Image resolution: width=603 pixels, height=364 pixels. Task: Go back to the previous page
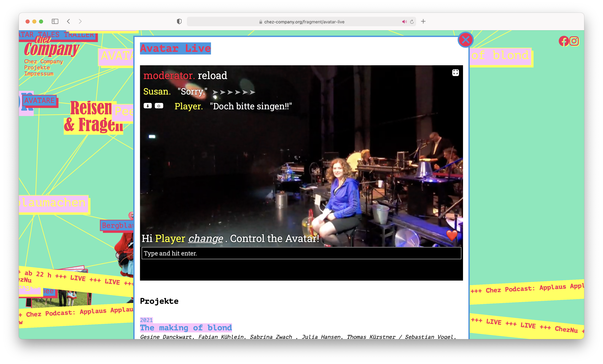68,22
